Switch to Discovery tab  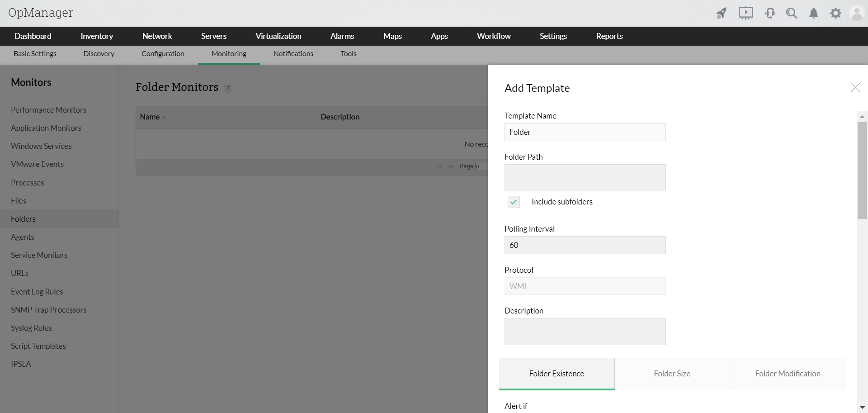point(99,54)
